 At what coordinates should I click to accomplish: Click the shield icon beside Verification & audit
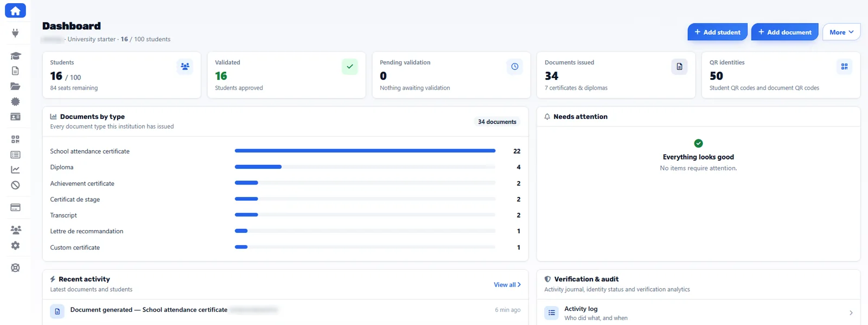(547, 279)
